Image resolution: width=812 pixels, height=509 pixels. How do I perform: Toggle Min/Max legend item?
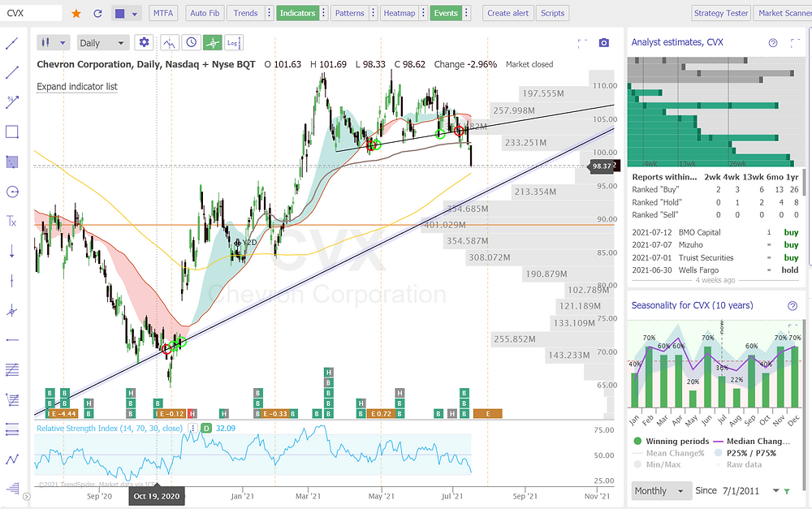pos(657,464)
